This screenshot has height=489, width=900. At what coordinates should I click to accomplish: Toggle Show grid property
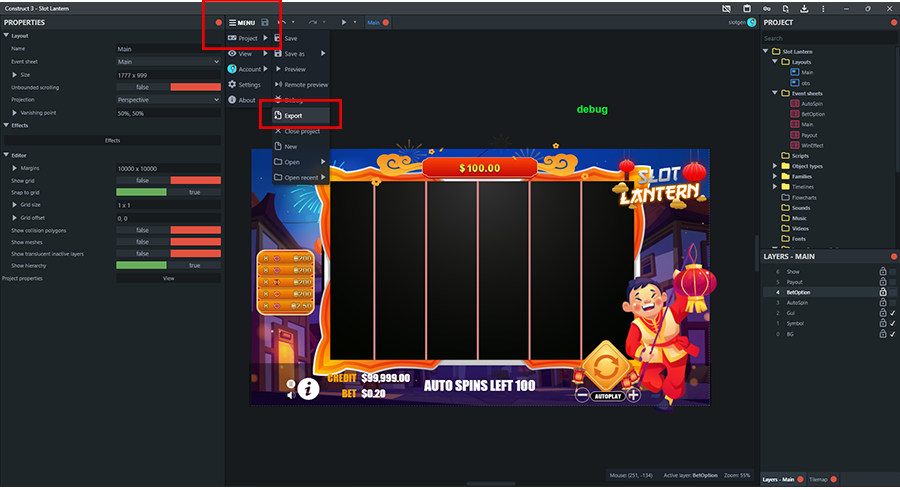point(168,180)
